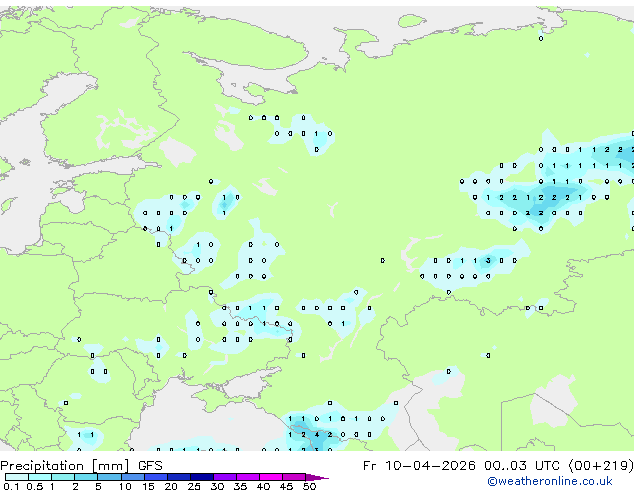Screen dimensions: 634x490
Task: Click the '4' precipitation value on the map
Action: coord(317,435)
